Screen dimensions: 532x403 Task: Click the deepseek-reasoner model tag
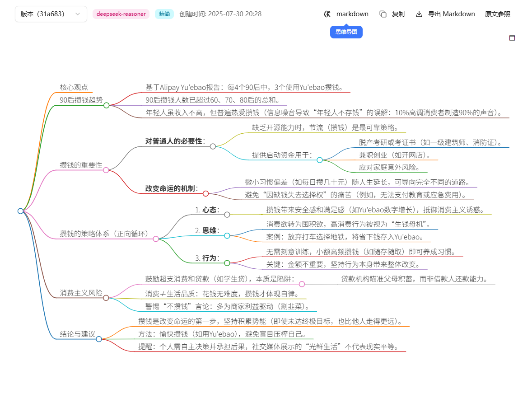tap(121, 14)
